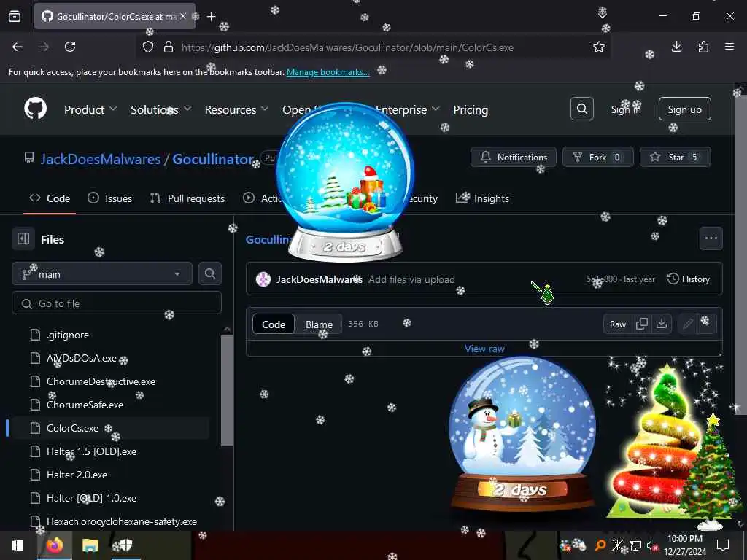Open commit History link
Screen dimensions: 747x560
(689, 279)
